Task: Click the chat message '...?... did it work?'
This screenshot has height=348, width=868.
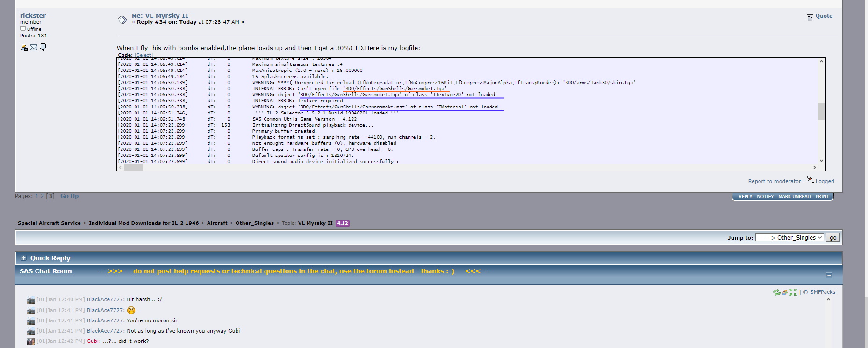Action: (x=126, y=341)
